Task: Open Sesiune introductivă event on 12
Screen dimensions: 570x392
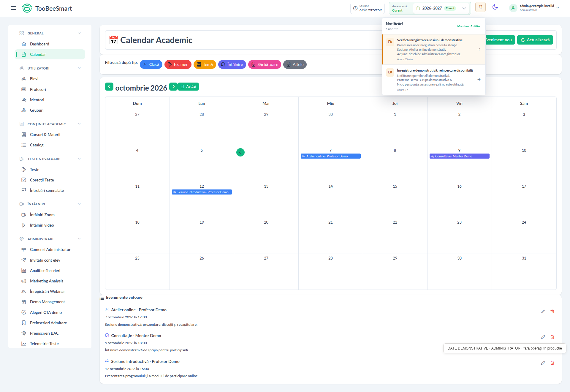Action: point(202,192)
